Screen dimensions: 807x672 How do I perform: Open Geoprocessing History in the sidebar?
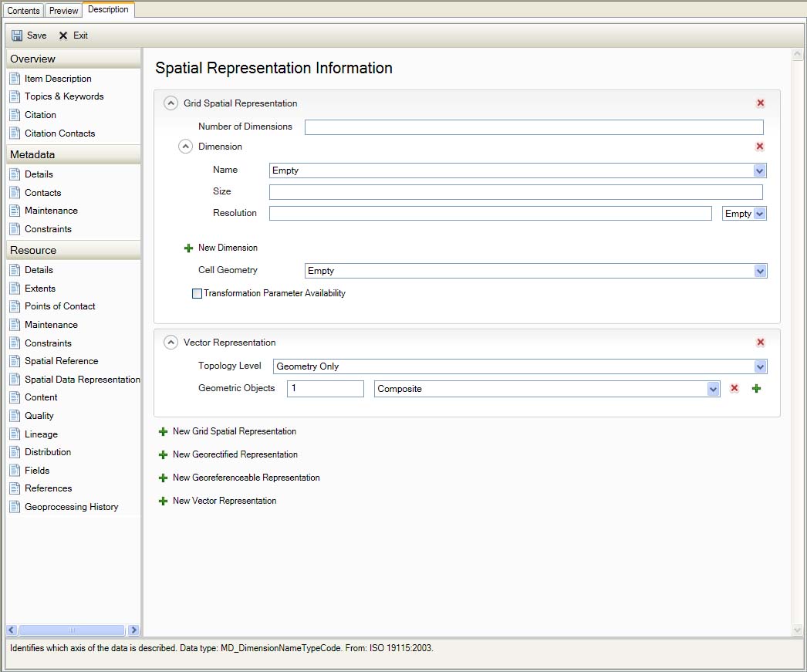[x=72, y=506]
